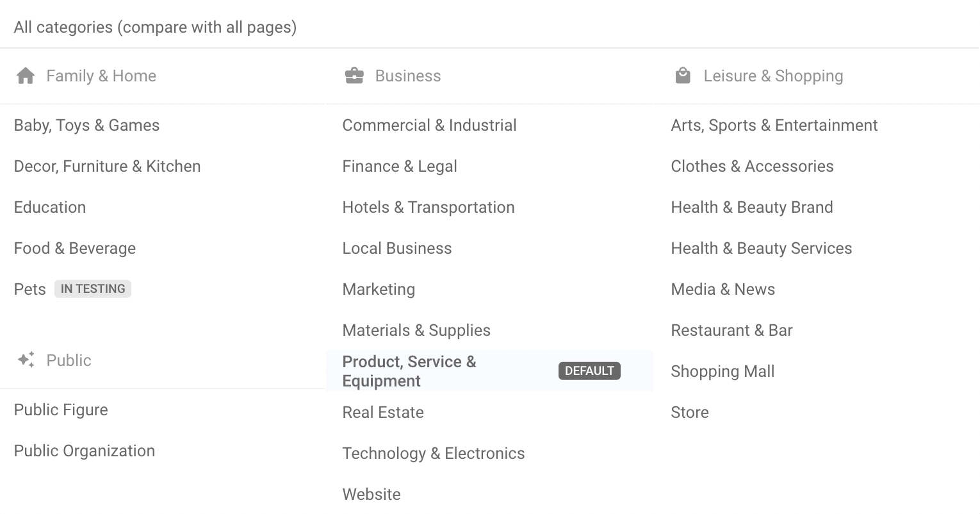Select Product, Service & Equipment category
Image resolution: width=980 pixels, height=514 pixels.
tap(409, 371)
